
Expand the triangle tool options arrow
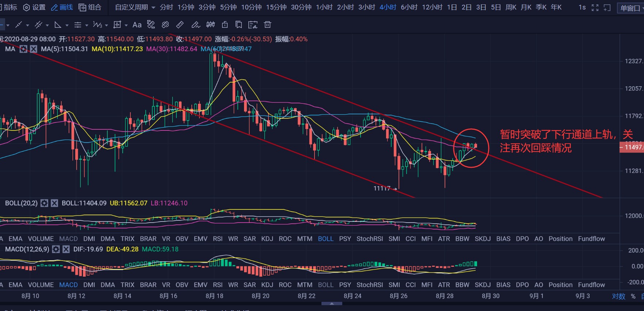(x=67, y=25)
